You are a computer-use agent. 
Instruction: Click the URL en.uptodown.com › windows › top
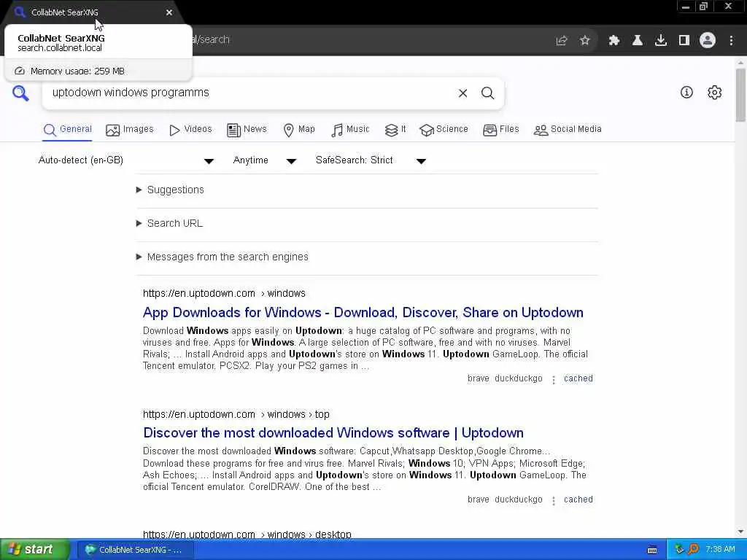point(236,414)
